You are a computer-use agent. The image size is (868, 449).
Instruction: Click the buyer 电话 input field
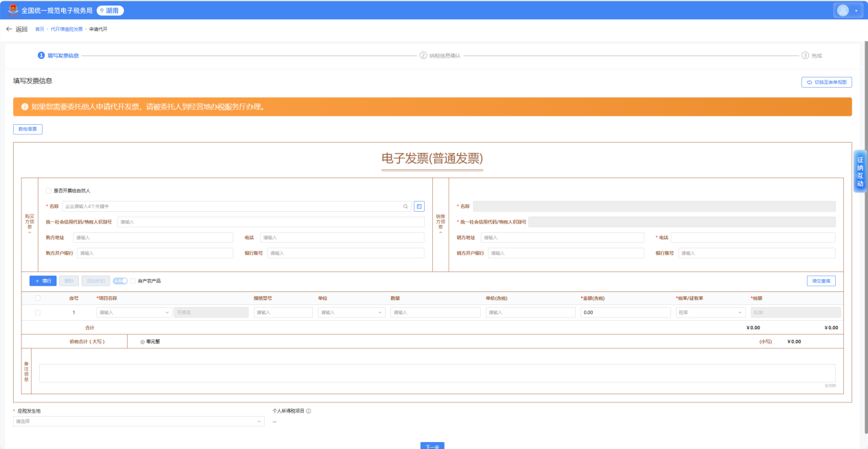[x=342, y=238]
